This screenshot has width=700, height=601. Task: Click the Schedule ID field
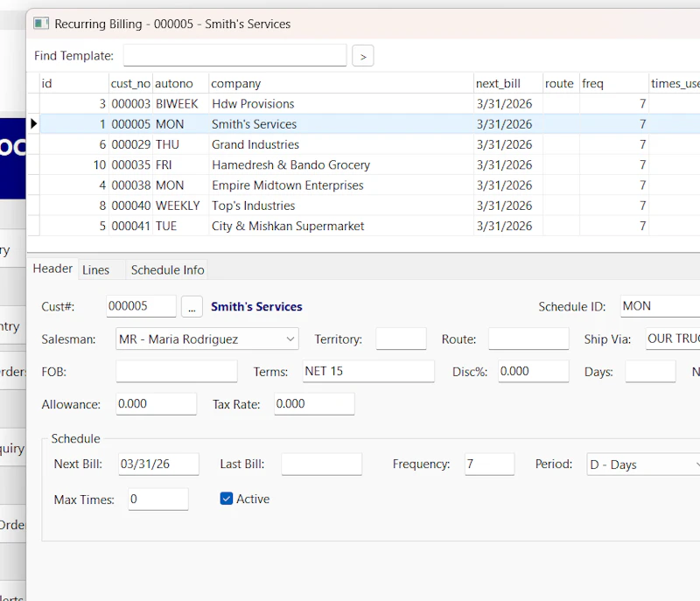tap(660, 306)
